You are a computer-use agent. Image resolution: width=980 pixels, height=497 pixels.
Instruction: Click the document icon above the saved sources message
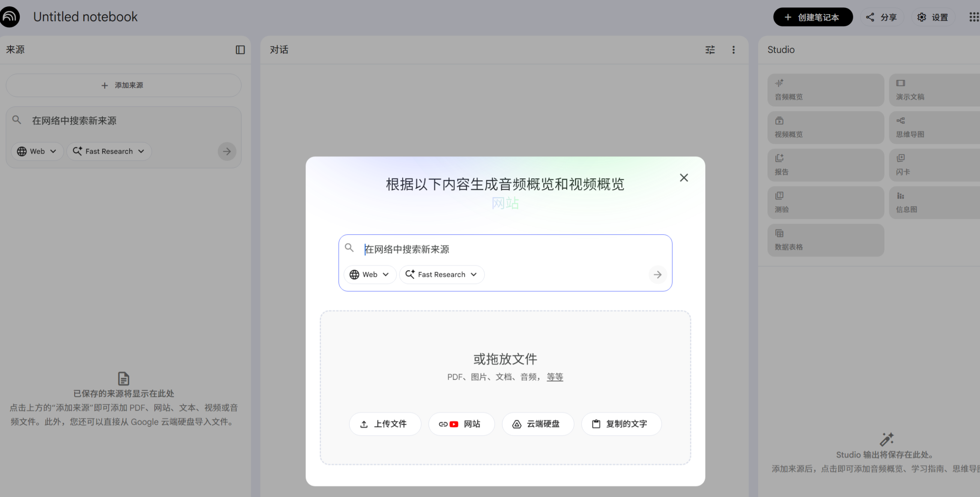pyautogui.click(x=123, y=378)
